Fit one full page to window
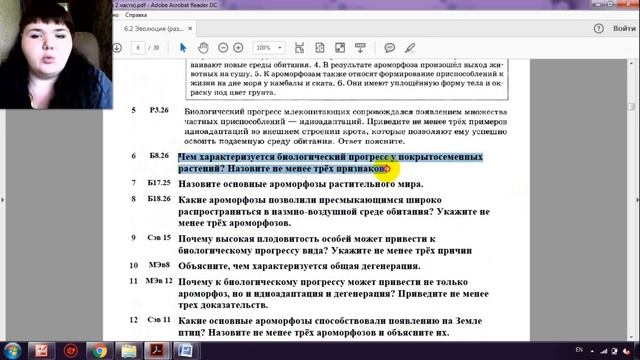Viewport: 640px width, 360px height. coord(320,48)
